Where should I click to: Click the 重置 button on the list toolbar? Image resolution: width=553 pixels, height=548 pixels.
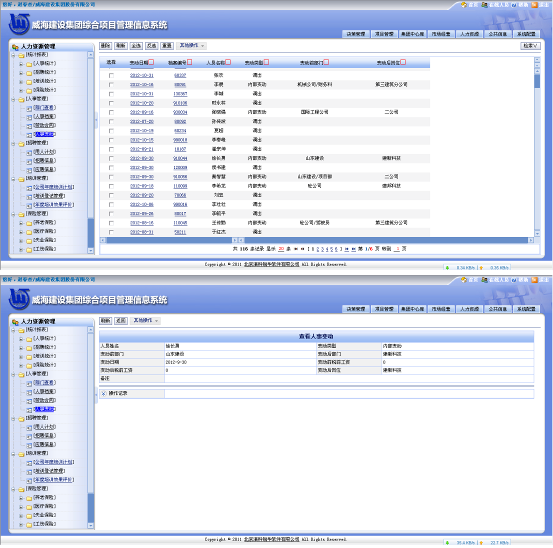tap(167, 45)
